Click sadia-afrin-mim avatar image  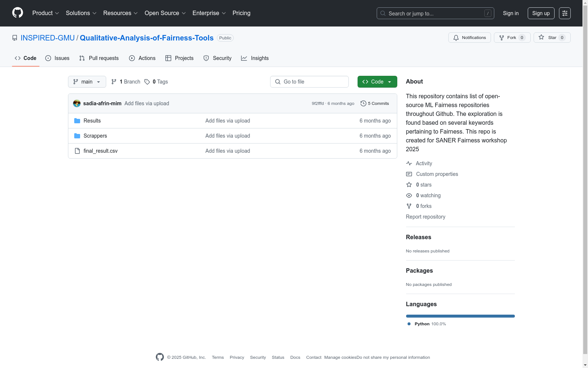click(77, 103)
